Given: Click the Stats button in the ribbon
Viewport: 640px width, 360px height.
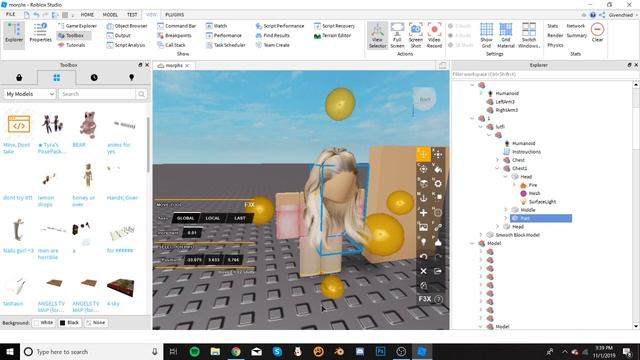Looking at the screenshot, I should click(552, 26).
